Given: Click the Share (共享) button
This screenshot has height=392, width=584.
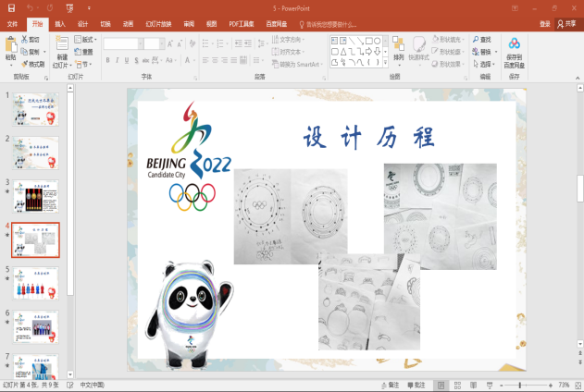Looking at the screenshot, I should 566,23.
